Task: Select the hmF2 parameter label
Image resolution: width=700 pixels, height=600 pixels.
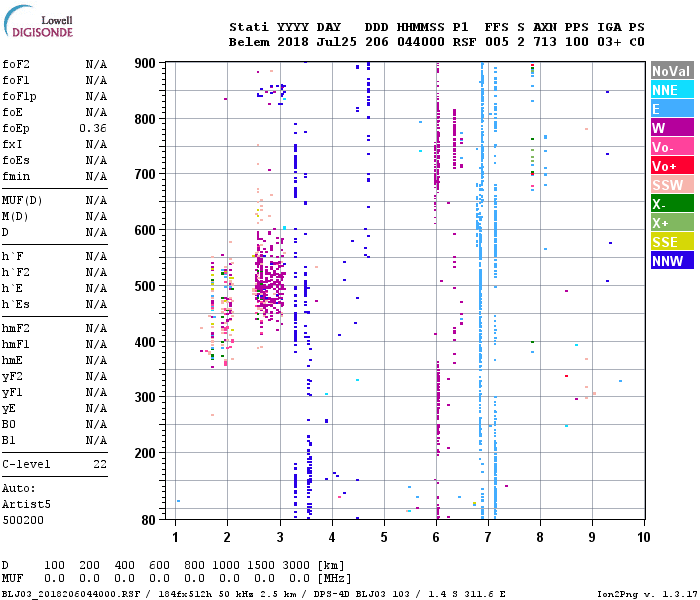Action: (x=16, y=329)
